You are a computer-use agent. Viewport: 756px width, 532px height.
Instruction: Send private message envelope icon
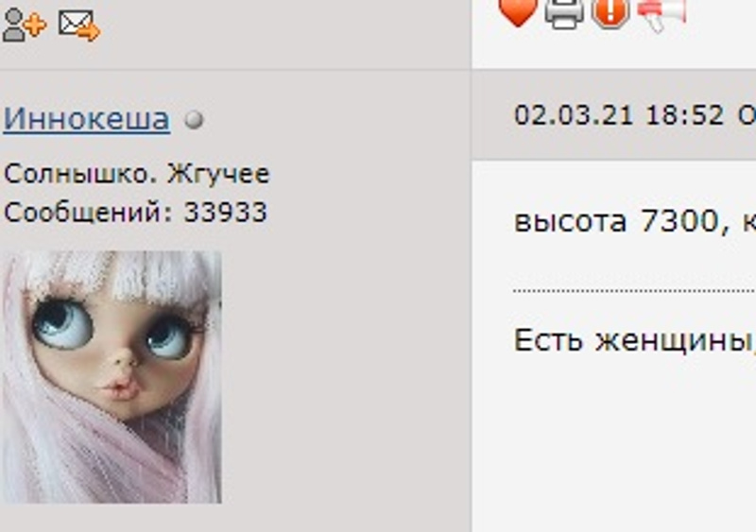[x=79, y=26]
